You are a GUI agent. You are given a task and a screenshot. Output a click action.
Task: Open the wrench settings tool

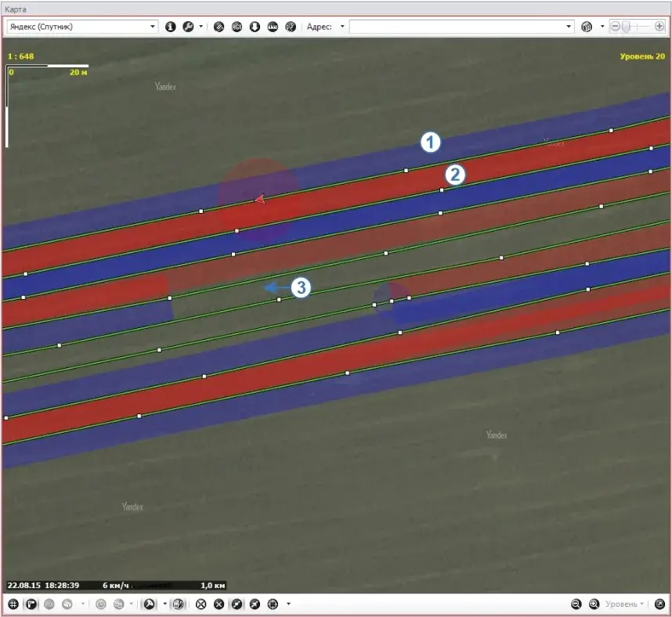188,27
